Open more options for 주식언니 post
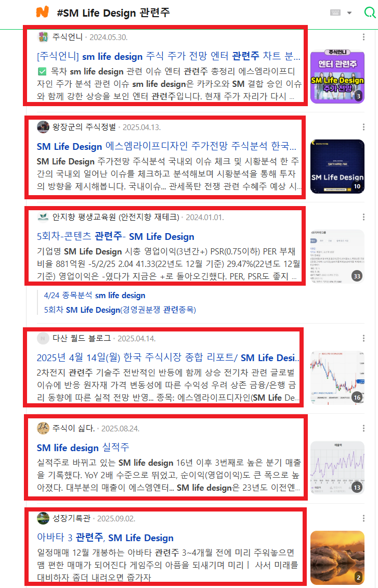The height and width of the screenshot is (588, 378). [x=363, y=37]
